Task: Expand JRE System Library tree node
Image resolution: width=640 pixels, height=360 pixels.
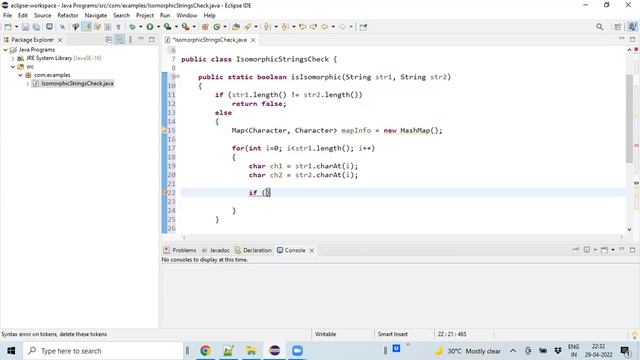Action: point(13,58)
